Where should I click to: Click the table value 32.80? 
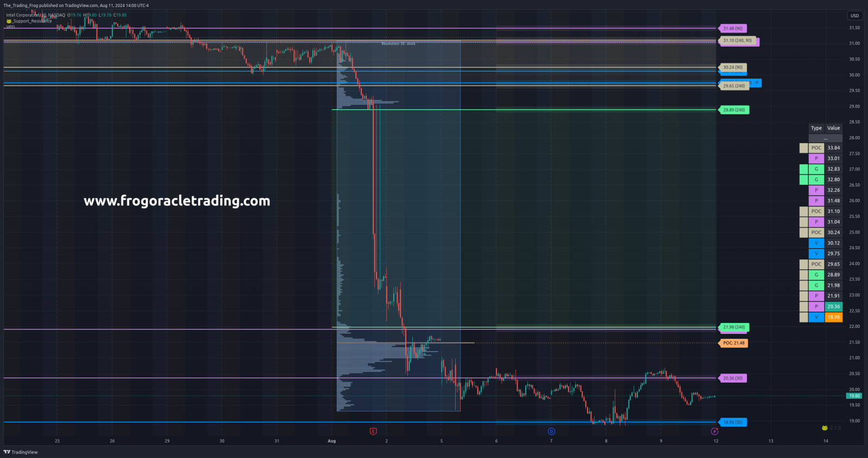(x=834, y=179)
